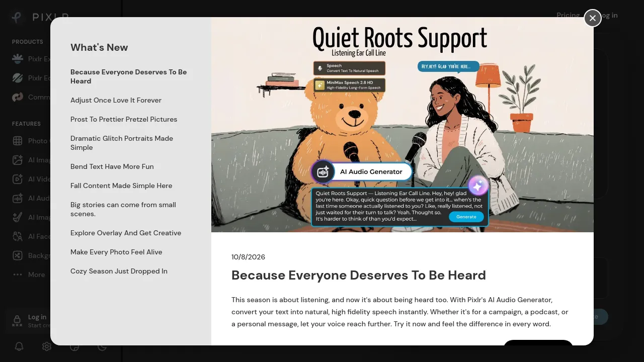644x362 pixels.
Task: Click the 'FEATURES' sidebar section label
Action: click(26, 124)
